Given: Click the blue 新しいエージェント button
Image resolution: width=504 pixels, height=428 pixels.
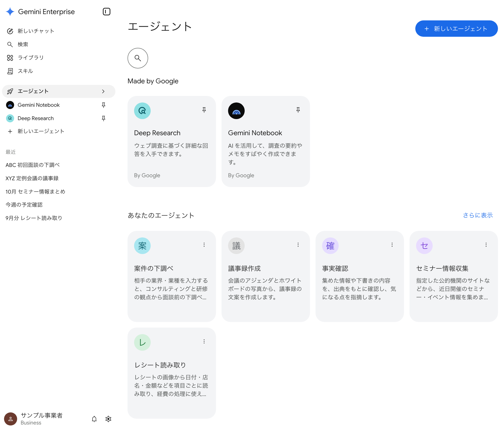Looking at the screenshot, I should click(x=456, y=29).
